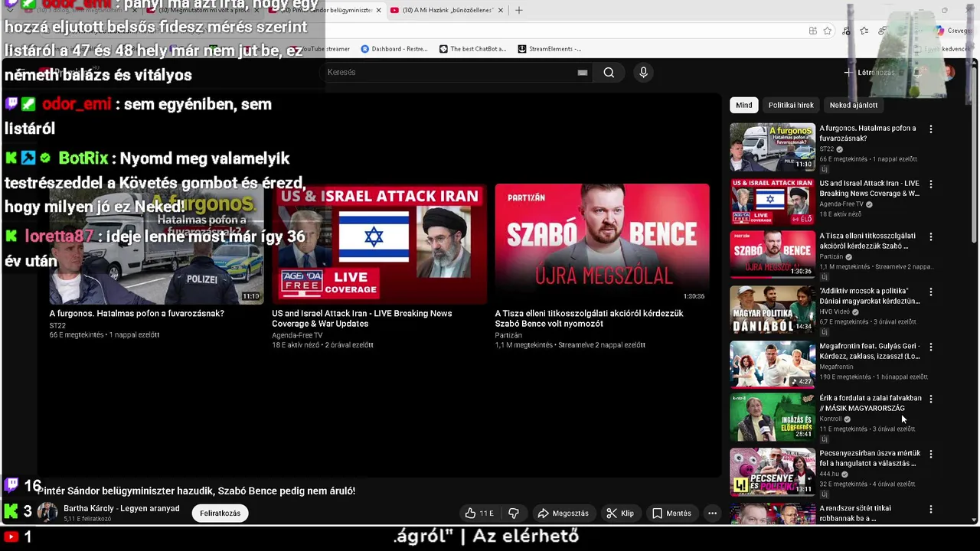Screen dimensions: 980x551
Task: Click the large US & Israel Attack Iran end-screen thumbnail
Action: tap(379, 243)
